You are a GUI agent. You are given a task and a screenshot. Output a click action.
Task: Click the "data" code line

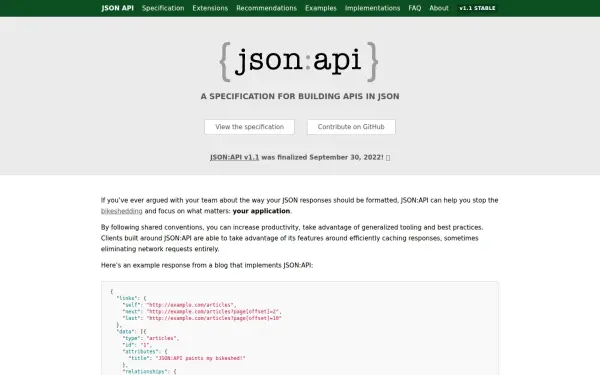[x=131, y=331]
